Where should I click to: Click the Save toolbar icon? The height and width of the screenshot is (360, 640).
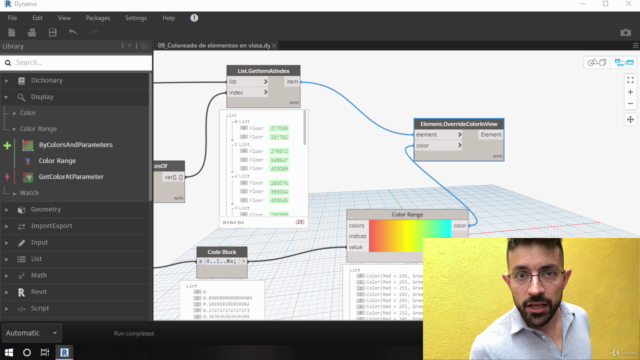coord(53,33)
